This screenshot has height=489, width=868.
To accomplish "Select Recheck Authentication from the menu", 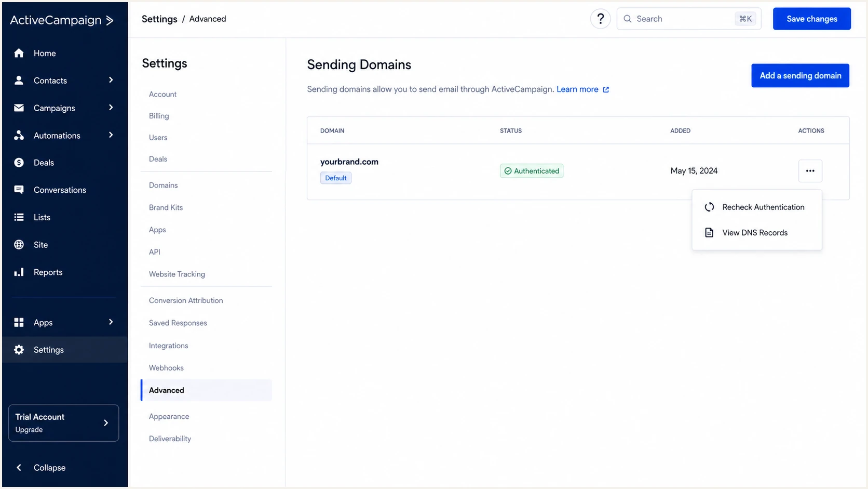I will (757, 207).
